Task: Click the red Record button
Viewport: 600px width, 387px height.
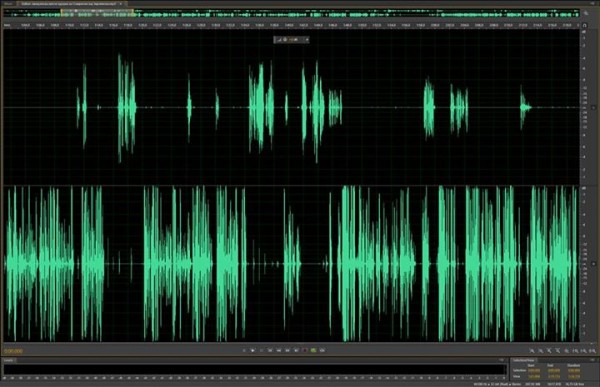Action: pos(305,350)
